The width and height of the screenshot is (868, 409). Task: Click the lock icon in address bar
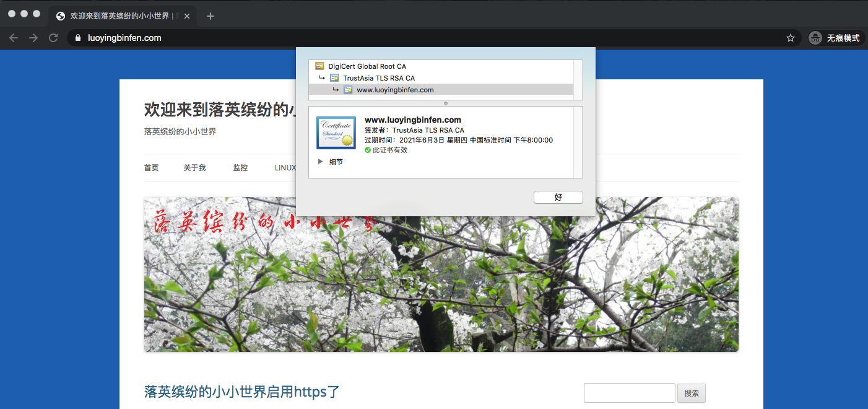click(78, 38)
